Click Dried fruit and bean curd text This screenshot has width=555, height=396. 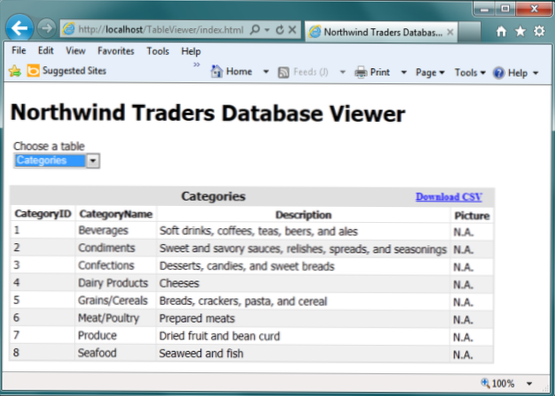tap(219, 336)
